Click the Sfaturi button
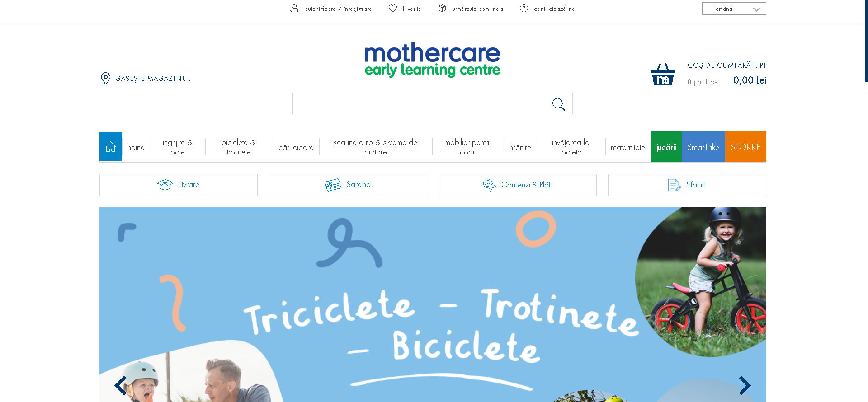Viewport: 868px width, 402px height. point(687,185)
